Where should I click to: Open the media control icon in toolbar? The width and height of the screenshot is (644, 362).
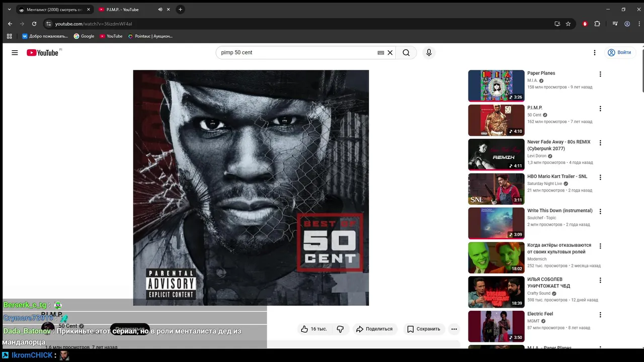(615, 24)
